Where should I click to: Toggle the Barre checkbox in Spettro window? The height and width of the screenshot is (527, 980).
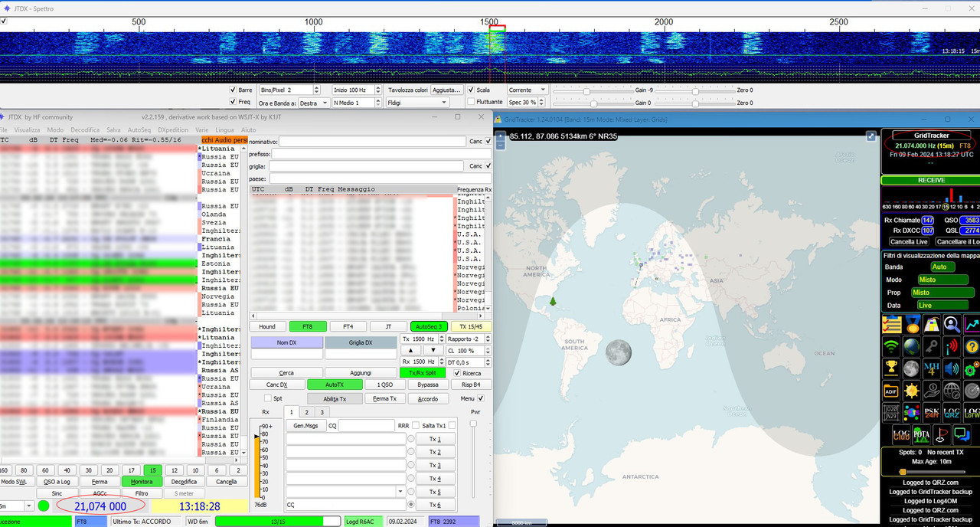click(233, 90)
